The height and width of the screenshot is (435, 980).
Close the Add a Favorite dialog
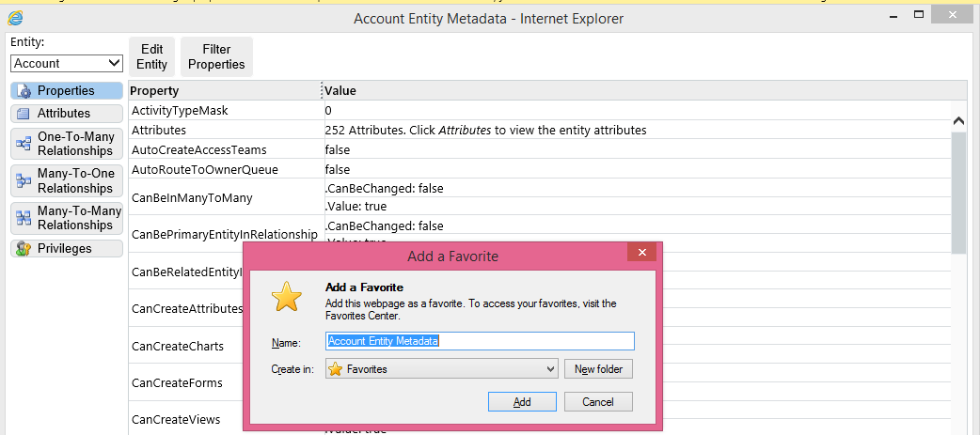pos(641,253)
